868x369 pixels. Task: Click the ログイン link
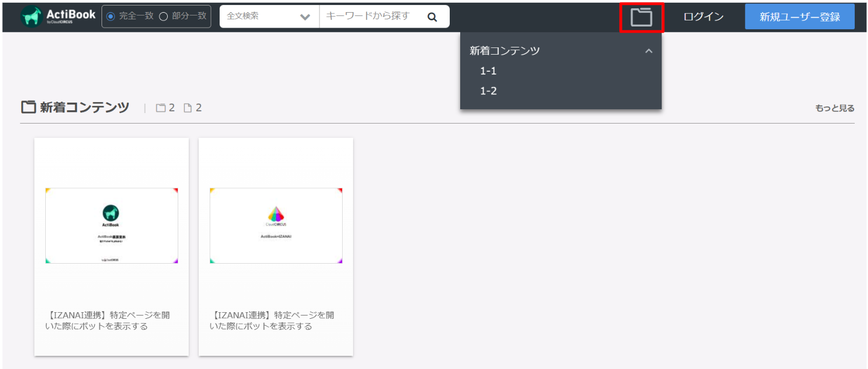point(703,17)
